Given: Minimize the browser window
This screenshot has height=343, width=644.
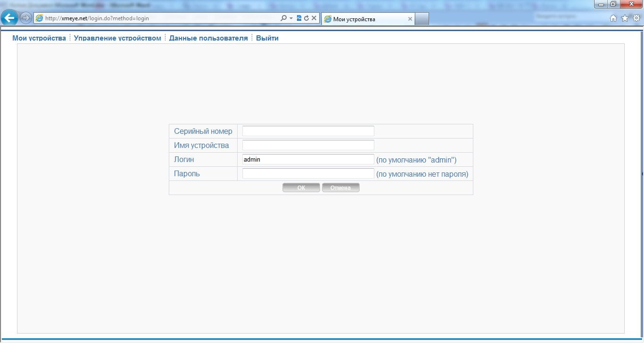Looking at the screenshot, I should [x=601, y=4].
